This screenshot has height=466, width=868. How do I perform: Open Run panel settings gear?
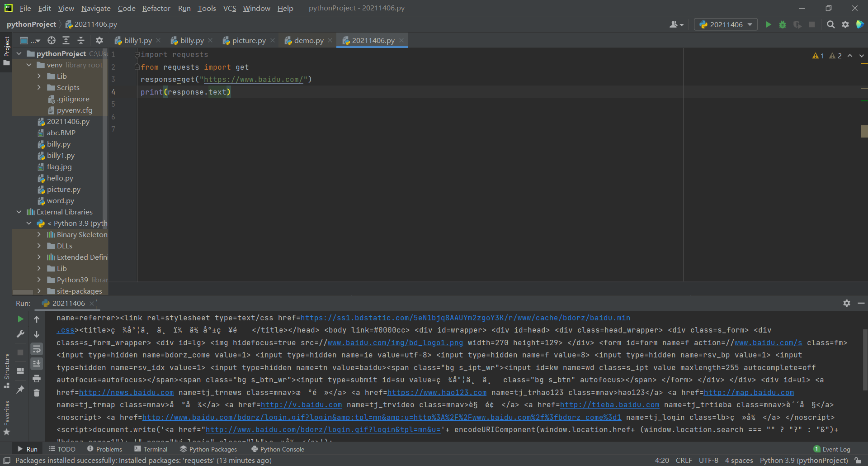847,303
